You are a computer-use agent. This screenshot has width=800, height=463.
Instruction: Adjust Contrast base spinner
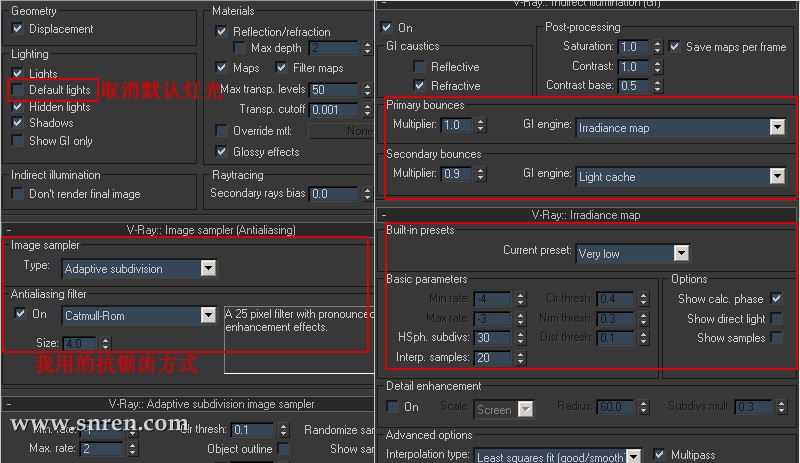pos(658,86)
